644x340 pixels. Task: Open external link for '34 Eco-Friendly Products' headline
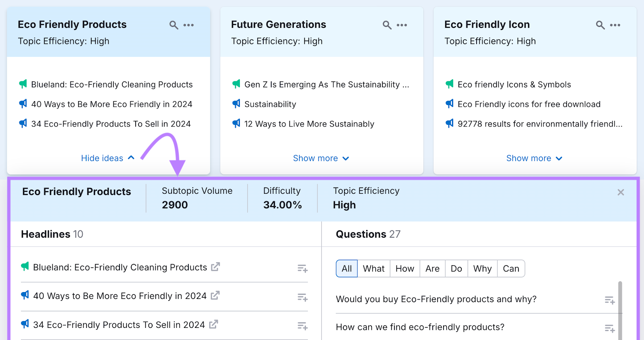(x=213, y=324)
